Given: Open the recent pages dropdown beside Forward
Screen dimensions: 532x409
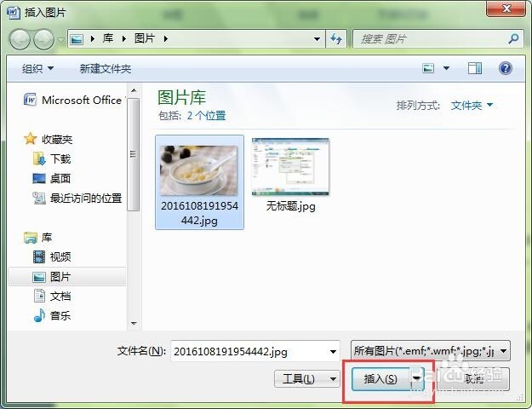Looking at the screenshot, I should click(60, 39).
